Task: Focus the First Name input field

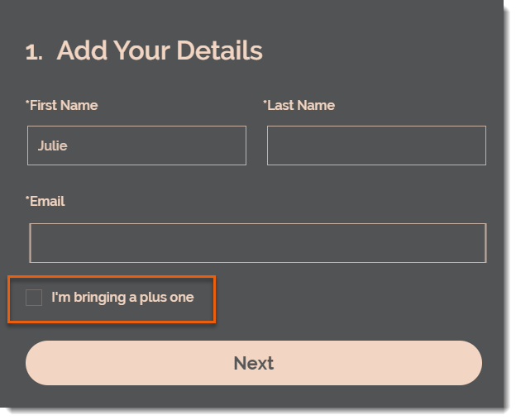Action: point(137,146)
